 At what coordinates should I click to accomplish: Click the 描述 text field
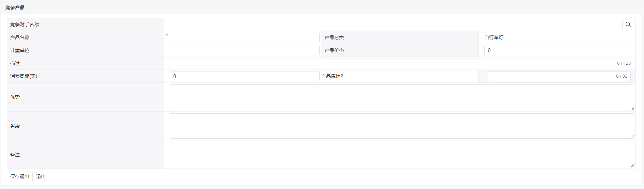tap(402, 63)
